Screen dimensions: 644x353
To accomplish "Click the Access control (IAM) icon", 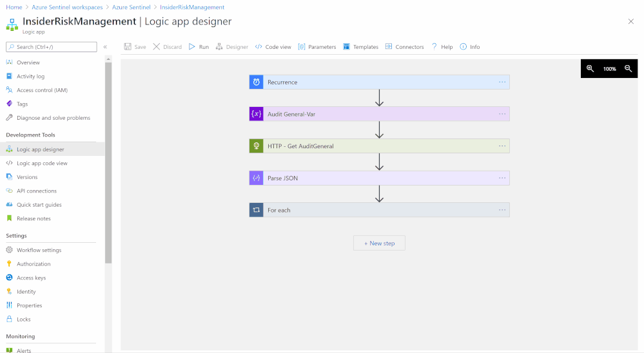I will pyautogui.click(x=10, y=90).
